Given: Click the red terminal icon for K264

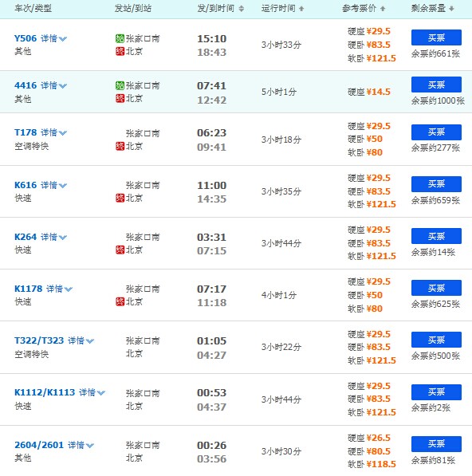Looking at the screenshot, I should (120, 250).
